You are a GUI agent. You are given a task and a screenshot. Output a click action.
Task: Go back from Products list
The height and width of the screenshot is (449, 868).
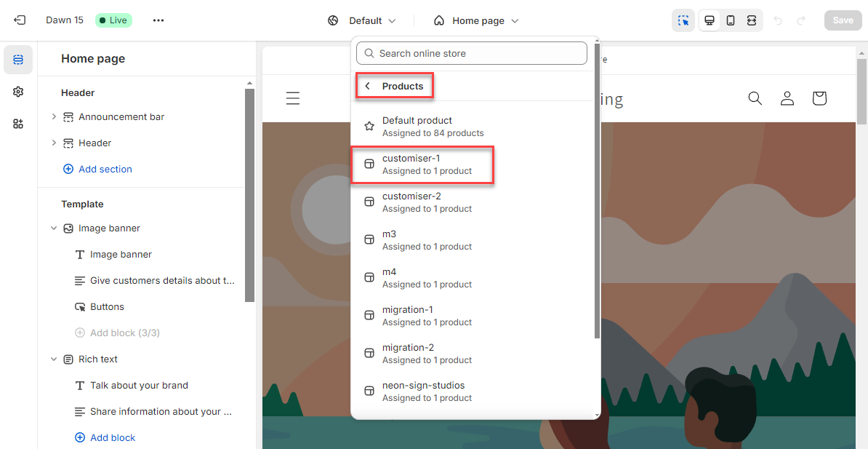tap(368, 86)
